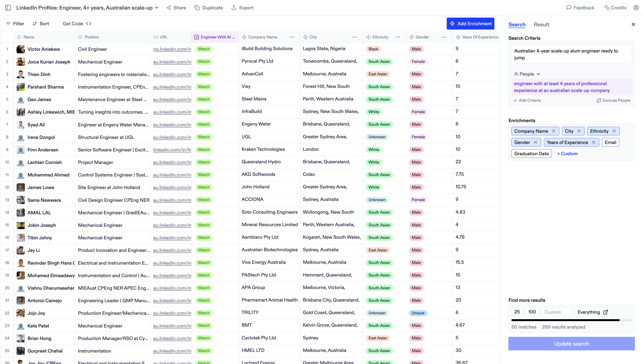Screen dimensions: 643x364
Task: Open Ethnicity column options menu
Action: pos(398,37)
